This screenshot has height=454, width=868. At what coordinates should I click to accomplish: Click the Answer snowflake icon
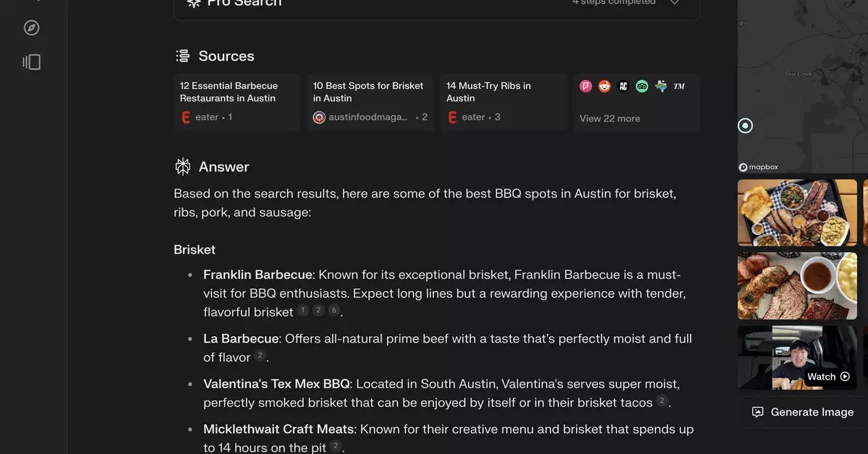pos(182,166)
